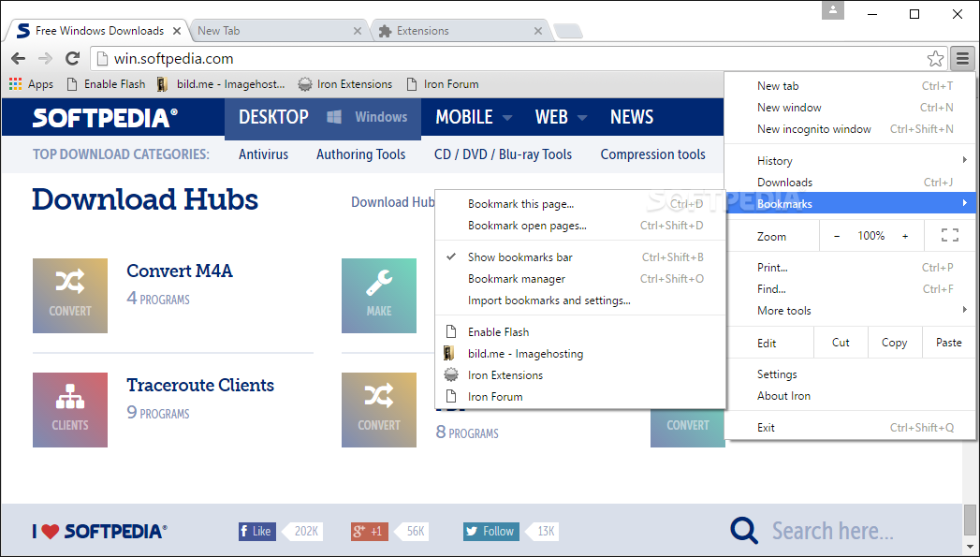The image size is (980, 557).
Task: Decrease zoom with the minus button
Action: (837, 236)
